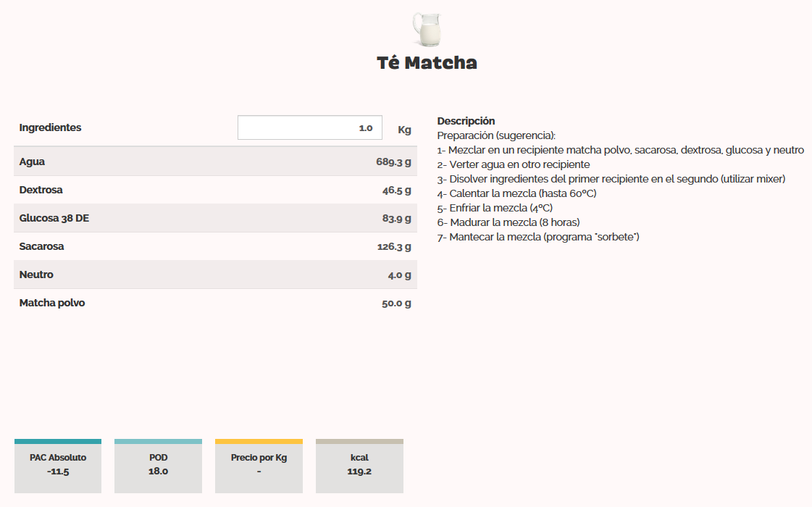Click the Precio por Kg card
Screen dimensions: 812x507
click(x=259, y=466)
